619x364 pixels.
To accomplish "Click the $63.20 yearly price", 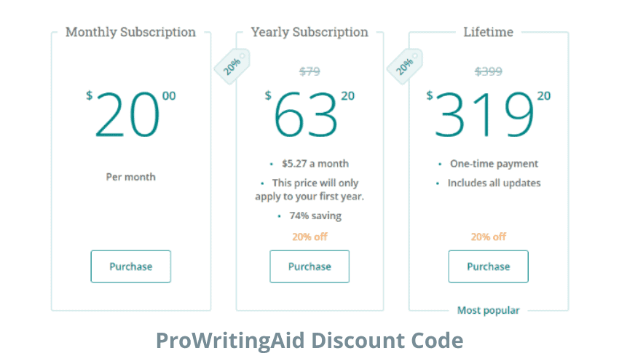I will pyautogui.click(x=309, y=114).
